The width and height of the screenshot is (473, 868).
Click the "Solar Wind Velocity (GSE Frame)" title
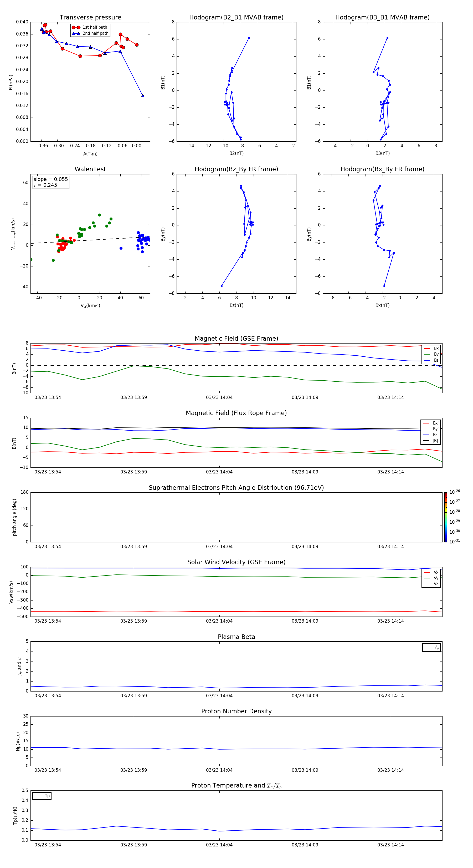pos(236,562)
